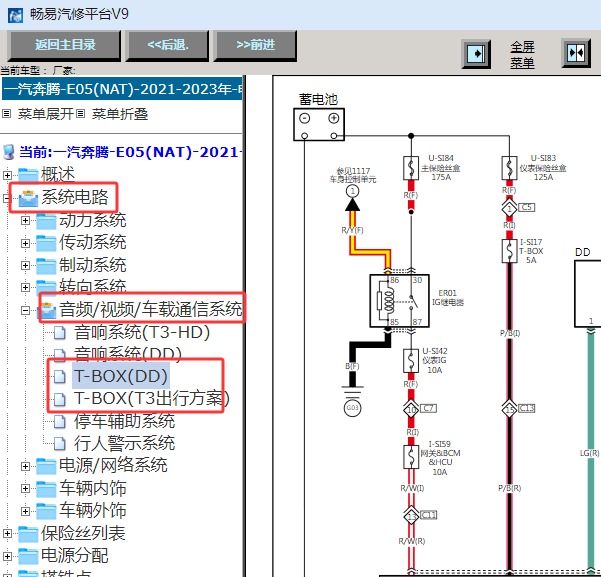Image resolution: width=601 pixels, height=577 pixels.
Task: Click the computer icon beside 当前
Action: pos(8,152)
